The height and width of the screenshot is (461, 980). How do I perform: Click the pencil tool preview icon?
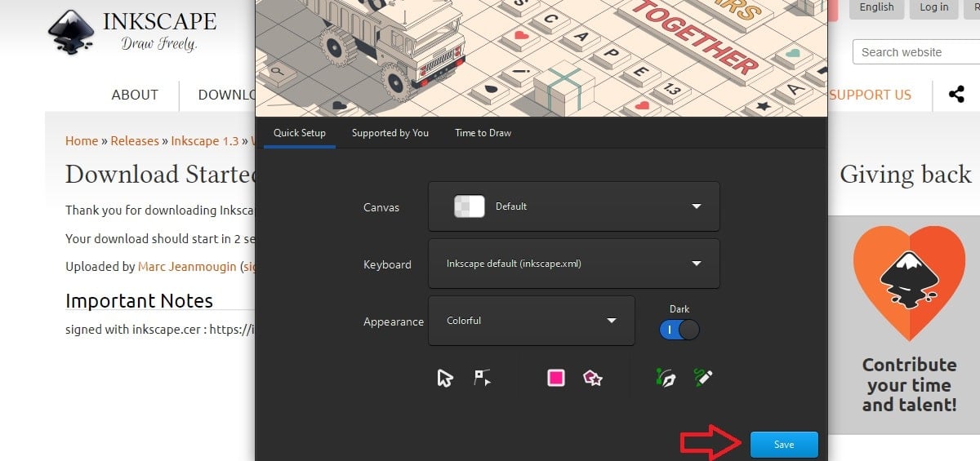tap(703, 377)
